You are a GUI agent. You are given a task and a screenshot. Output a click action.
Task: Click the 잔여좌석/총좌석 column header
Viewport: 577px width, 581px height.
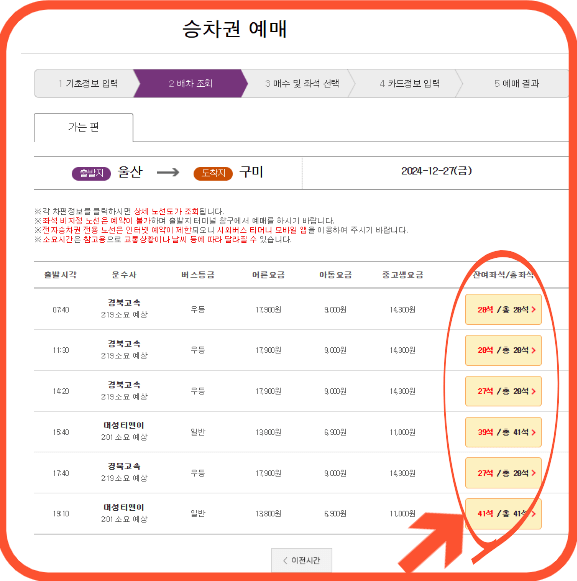click(x=503, y=275)
